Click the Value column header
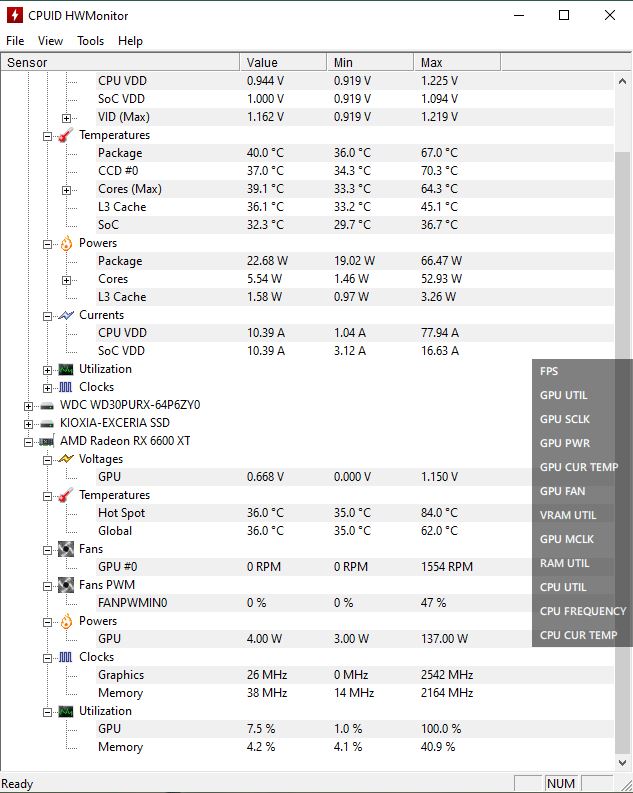Image resolution: width=633 pixels, height=793 pixels. [282, 62]
